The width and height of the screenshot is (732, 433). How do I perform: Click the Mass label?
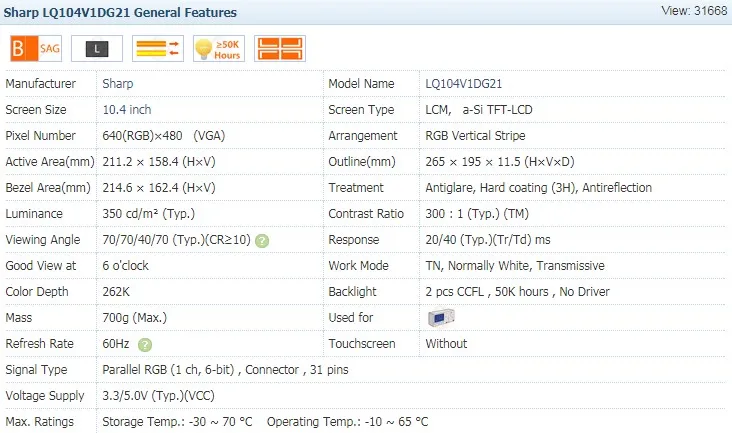[19, 318]
